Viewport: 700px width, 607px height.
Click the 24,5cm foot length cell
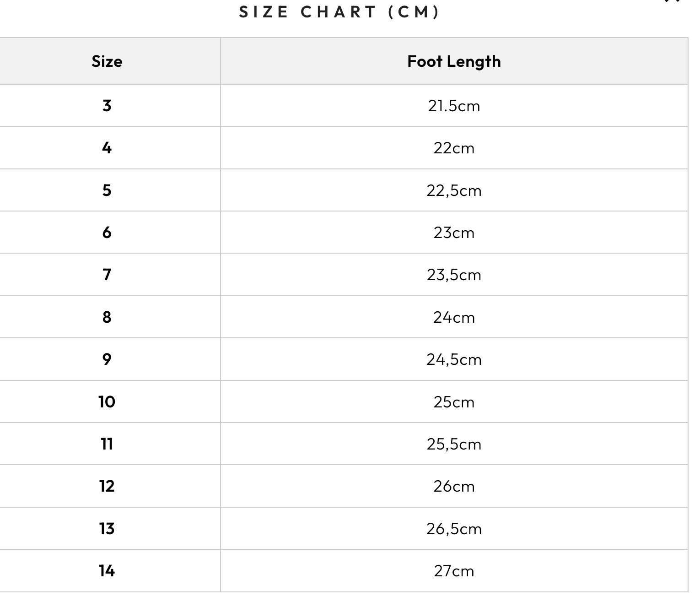(x=454, y=359)
